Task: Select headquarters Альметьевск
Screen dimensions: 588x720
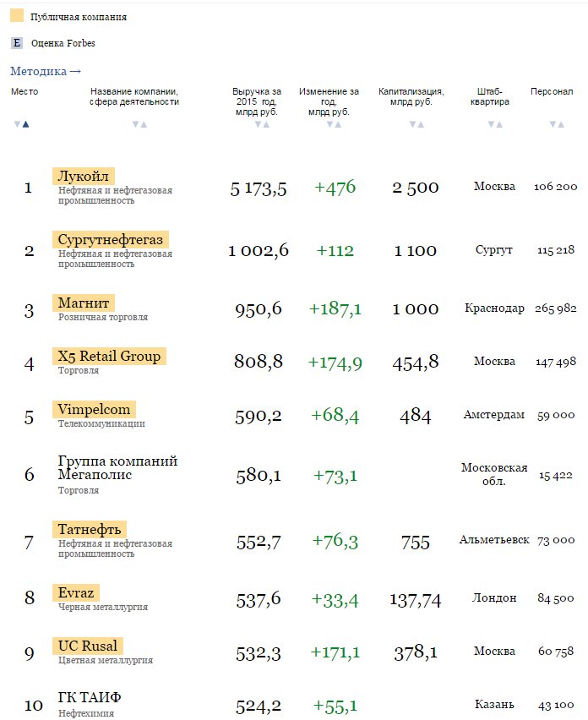Action: pyautogui.click(x=494, y=539)
